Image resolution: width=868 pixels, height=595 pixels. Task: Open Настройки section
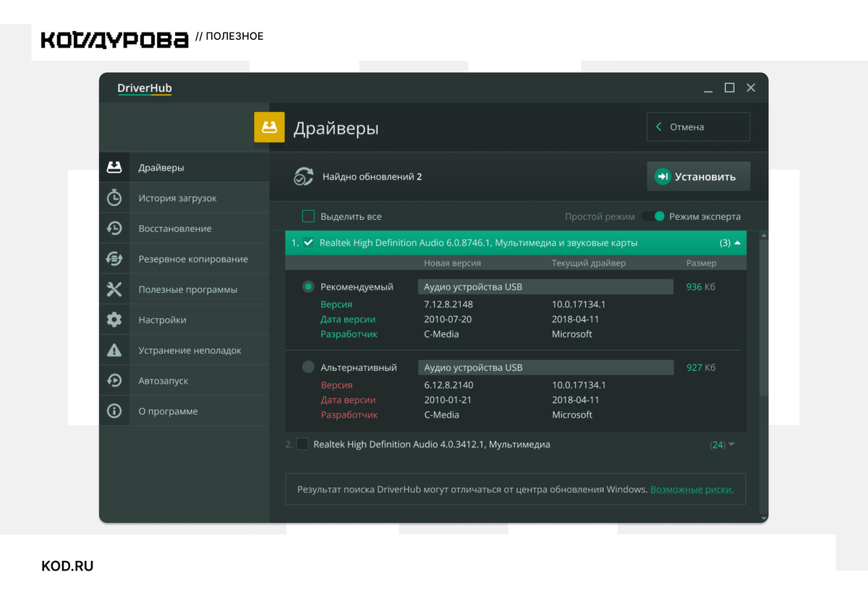[184, 320]
